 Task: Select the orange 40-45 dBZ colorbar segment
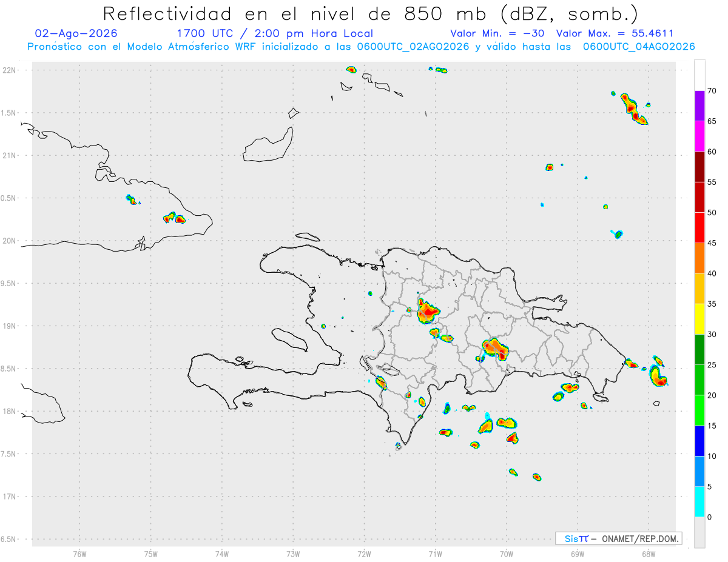click(x=699, y=258)
